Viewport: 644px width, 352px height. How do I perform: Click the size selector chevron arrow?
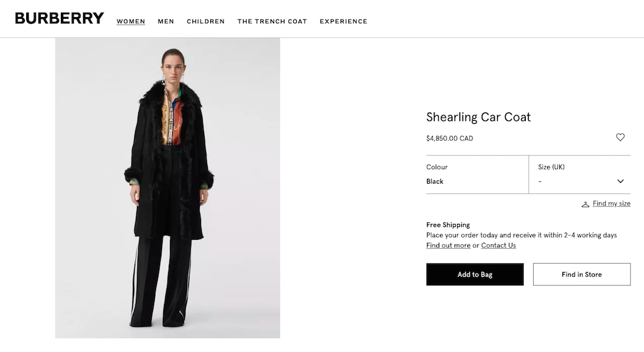(x=620, y=181)
